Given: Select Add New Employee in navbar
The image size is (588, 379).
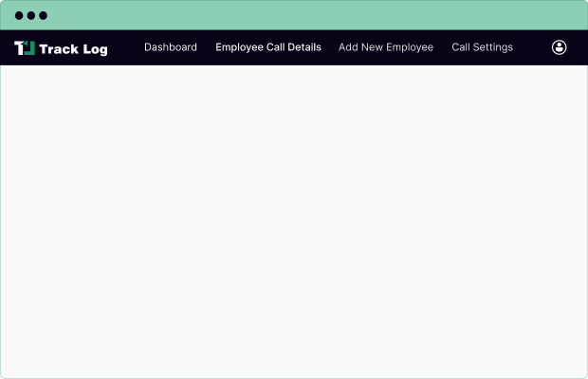Looking at the screenshot, I should (386, 47).
